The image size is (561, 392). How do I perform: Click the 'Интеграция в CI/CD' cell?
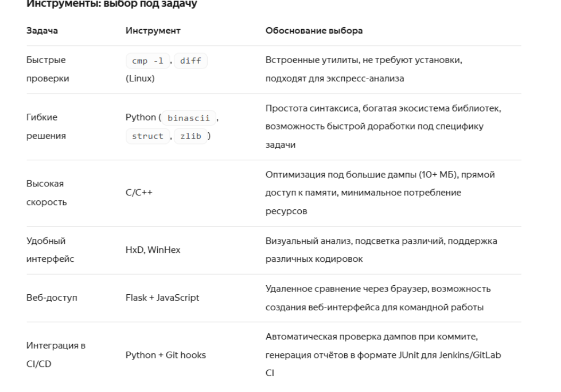[x=56, y=355]
